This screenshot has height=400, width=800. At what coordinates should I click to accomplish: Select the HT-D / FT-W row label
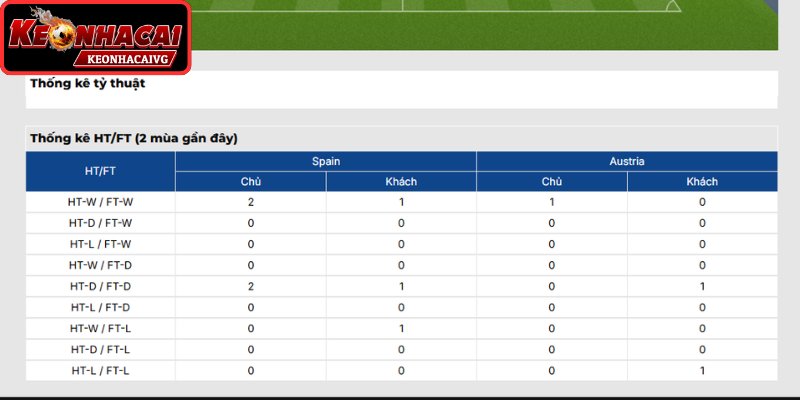[x=101, y=223]
